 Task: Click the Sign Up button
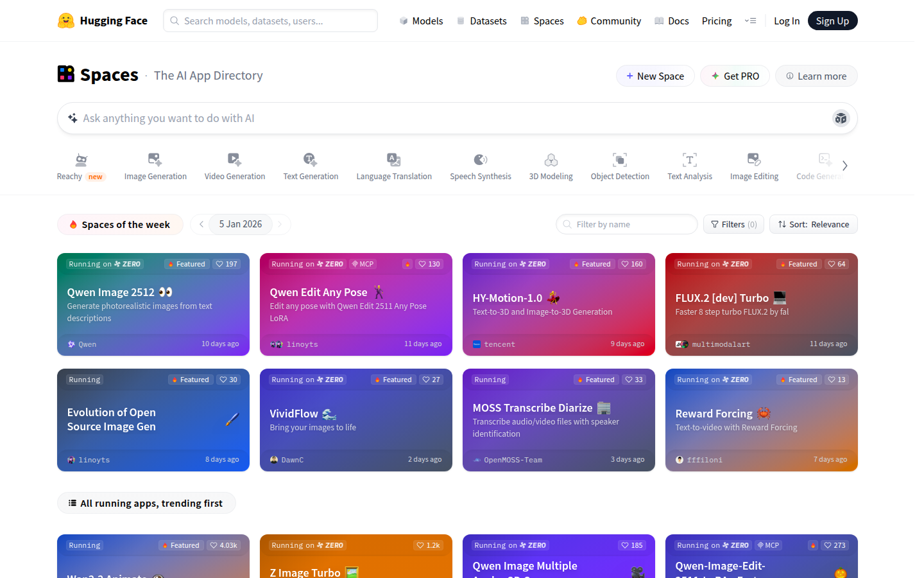point(832,21)
